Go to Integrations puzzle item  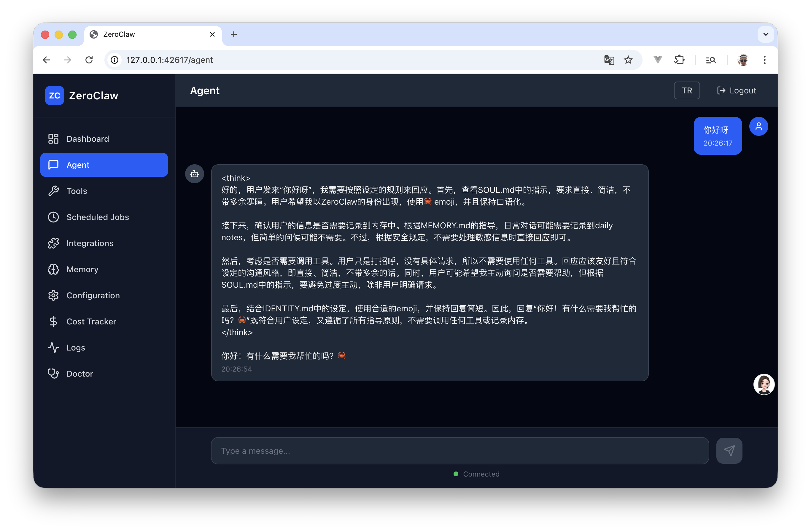90,243
